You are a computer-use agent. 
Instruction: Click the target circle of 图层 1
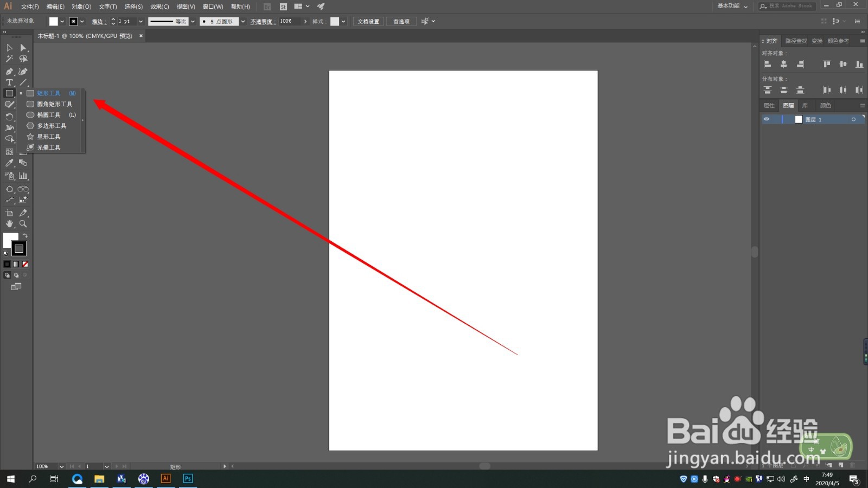pyautogui.click(x=853, y=119)
